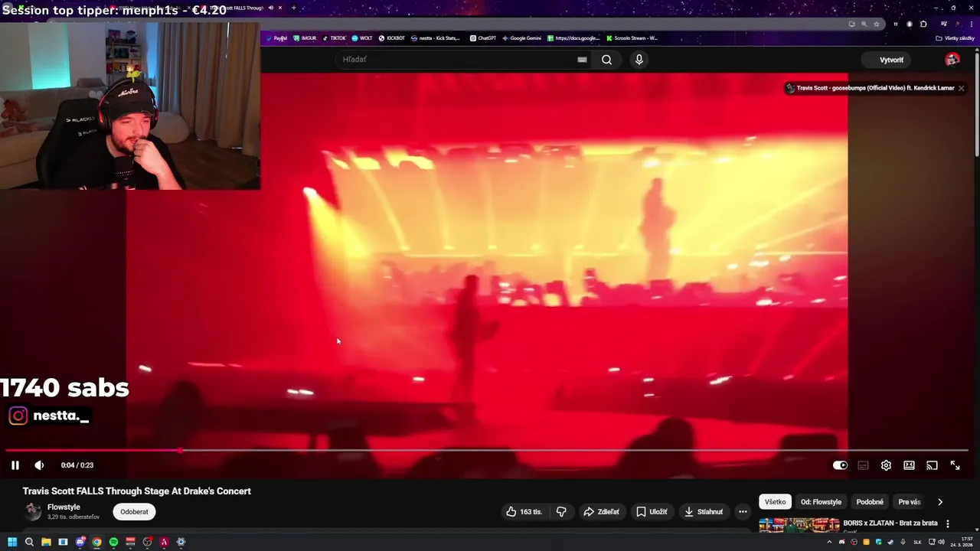The image size is (980, 551).
Task: Open File Explorer from the taskbar
Action: pos(46,542)
